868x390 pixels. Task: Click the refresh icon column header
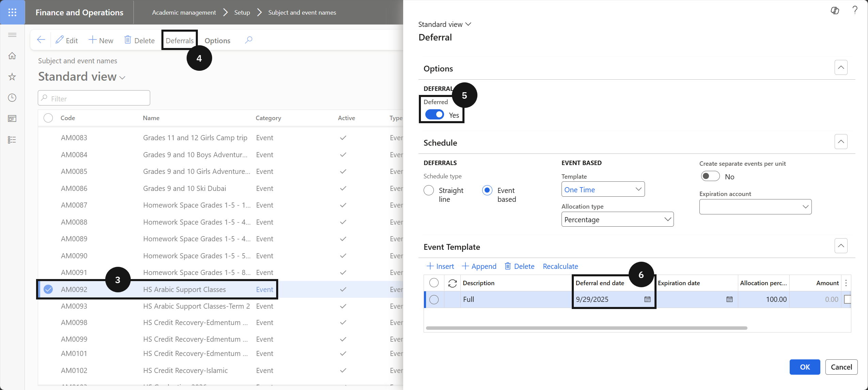click(x=452, y=283)
